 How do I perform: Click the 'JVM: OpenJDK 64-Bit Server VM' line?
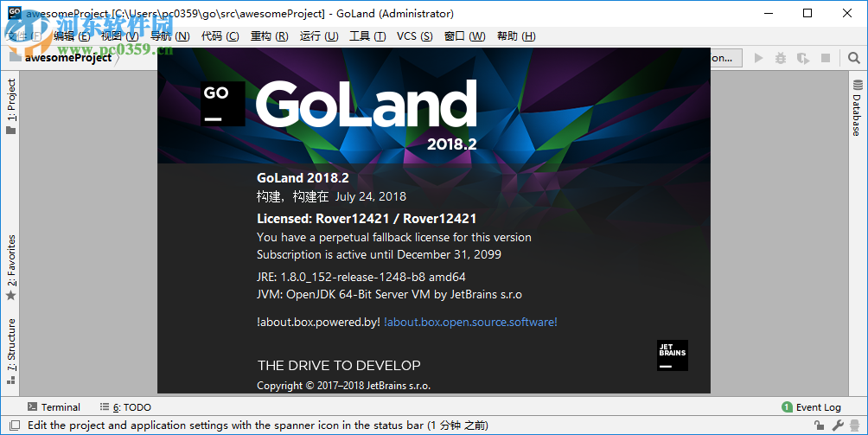click(x=389, y=294)
